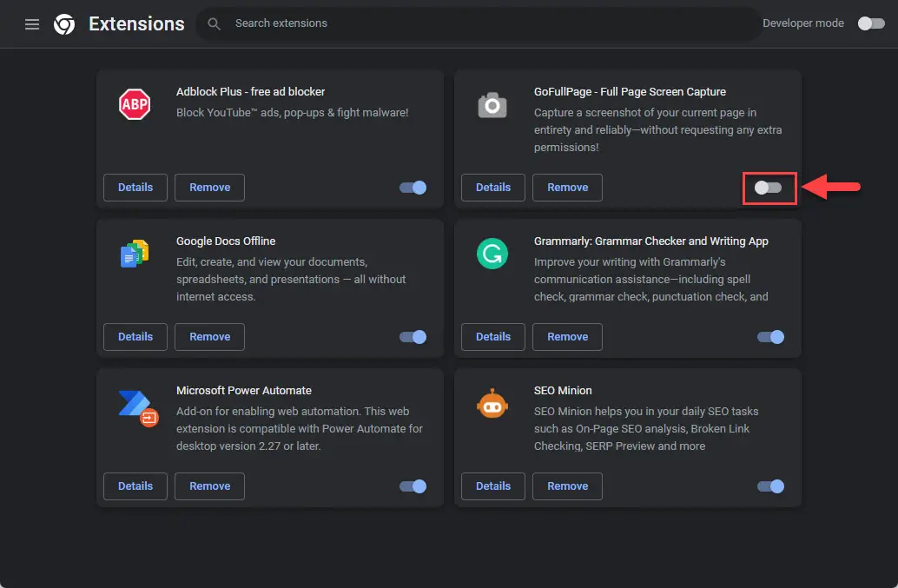Image resolution: width=898 pixels, height=588 pixels.
Task: Click 'Edit, create, and view your documents' description
Action: (291, 280)
